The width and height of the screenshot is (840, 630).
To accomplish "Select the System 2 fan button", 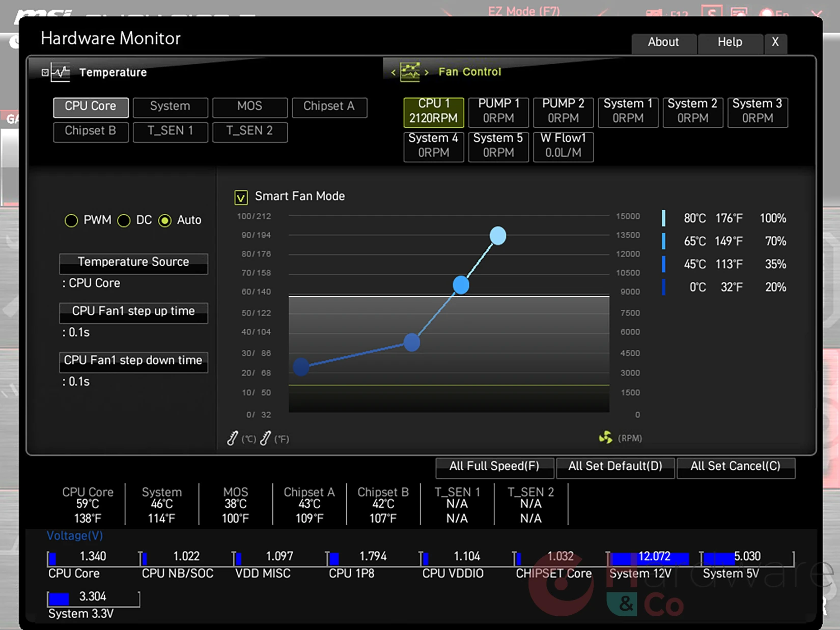I will point(692,112).
